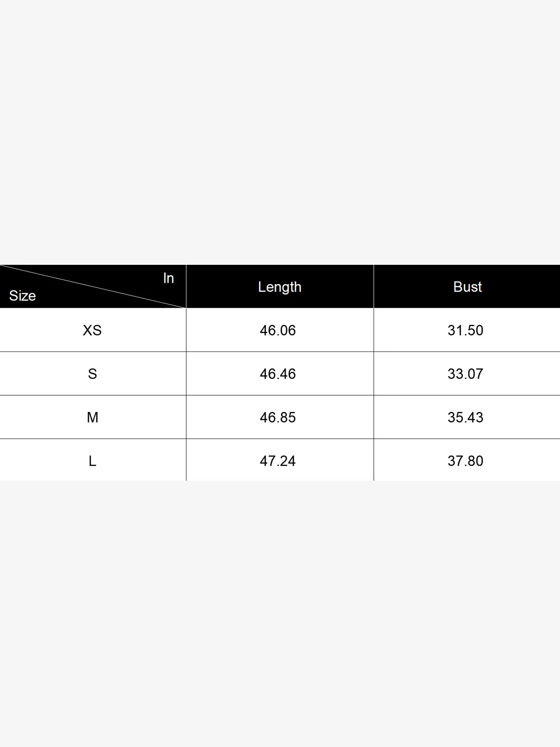The height and width of the screenshot is (747, 560).
Task: Click the vertical border between Length and Bust headers
Action: pyautogui.click(x=374, y=287)
